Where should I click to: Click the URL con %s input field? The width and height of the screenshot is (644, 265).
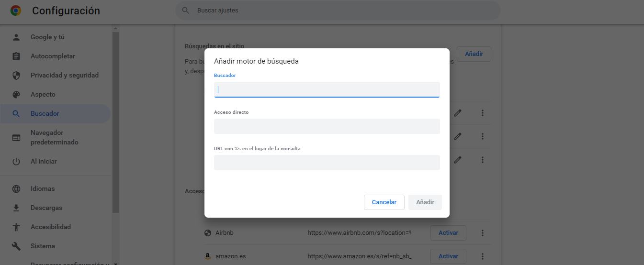point(327,163)
